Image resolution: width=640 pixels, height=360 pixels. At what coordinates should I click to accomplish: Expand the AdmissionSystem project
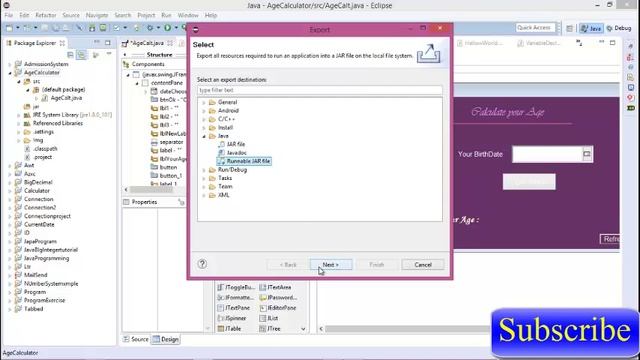click(x=10, y=64)
